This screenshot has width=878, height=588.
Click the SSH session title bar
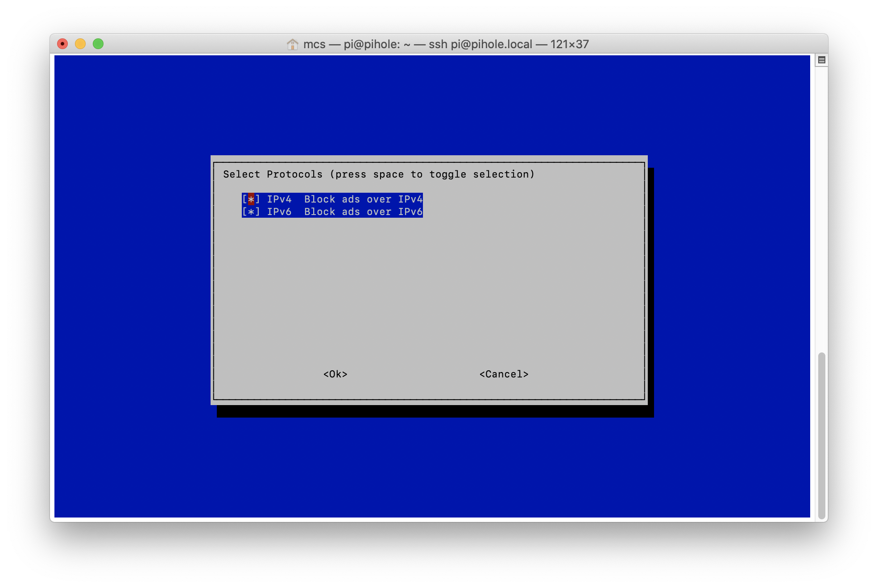click(x=439, y=44)
